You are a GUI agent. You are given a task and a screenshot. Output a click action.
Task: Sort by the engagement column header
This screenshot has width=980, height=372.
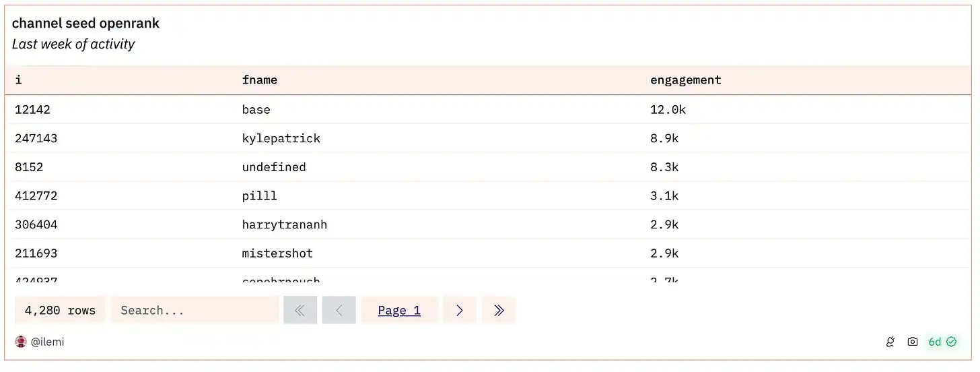685,80
